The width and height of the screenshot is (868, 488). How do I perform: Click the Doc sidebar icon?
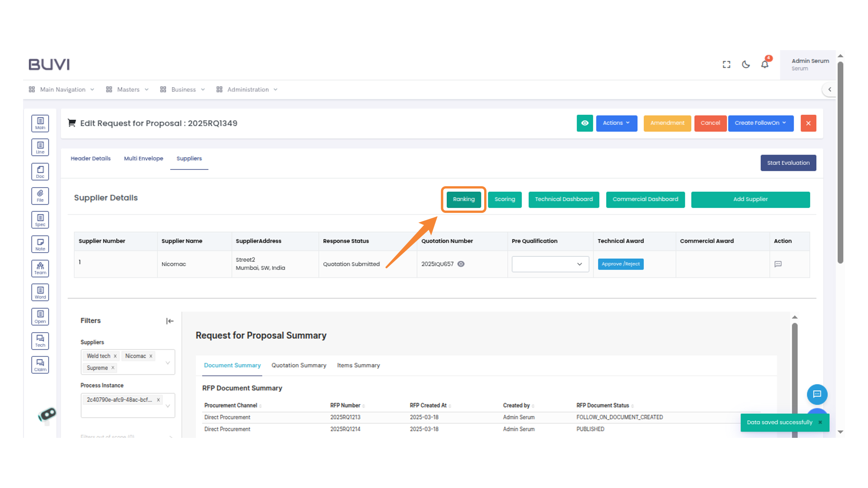coord(40,172)
